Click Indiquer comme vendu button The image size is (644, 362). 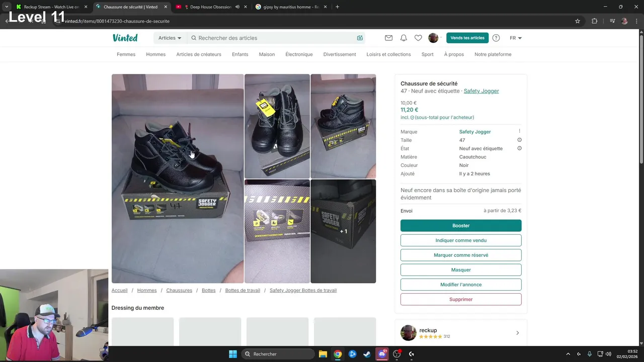(x=461, y=240)
